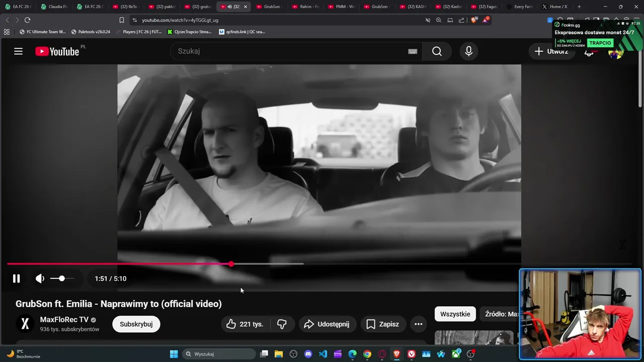Open Opera browser from taskbar
Viewport: 644px width, 362px height.
[x=382, y=354]
